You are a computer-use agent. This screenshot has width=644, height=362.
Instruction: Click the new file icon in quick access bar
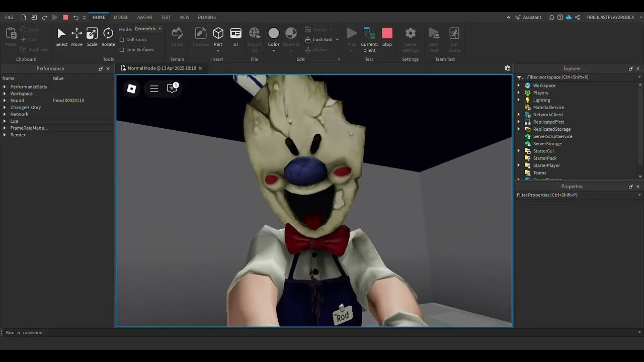coord(24,17)
